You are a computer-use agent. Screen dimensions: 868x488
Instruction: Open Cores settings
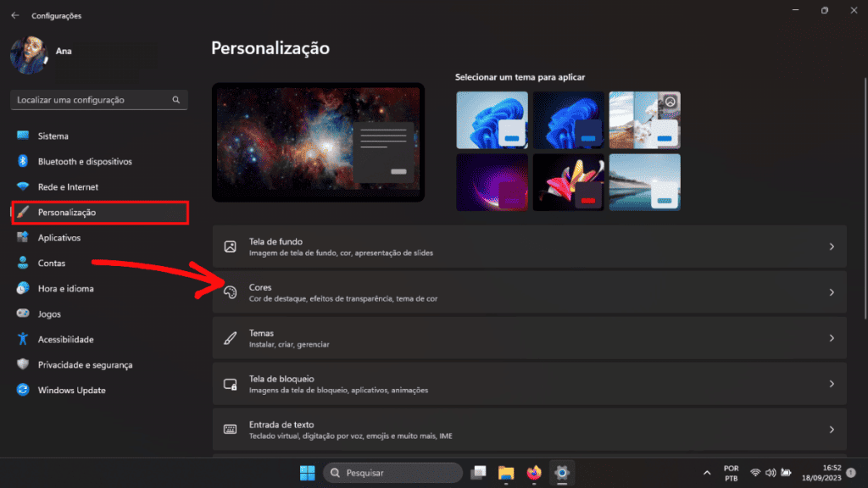coord(530,292)
